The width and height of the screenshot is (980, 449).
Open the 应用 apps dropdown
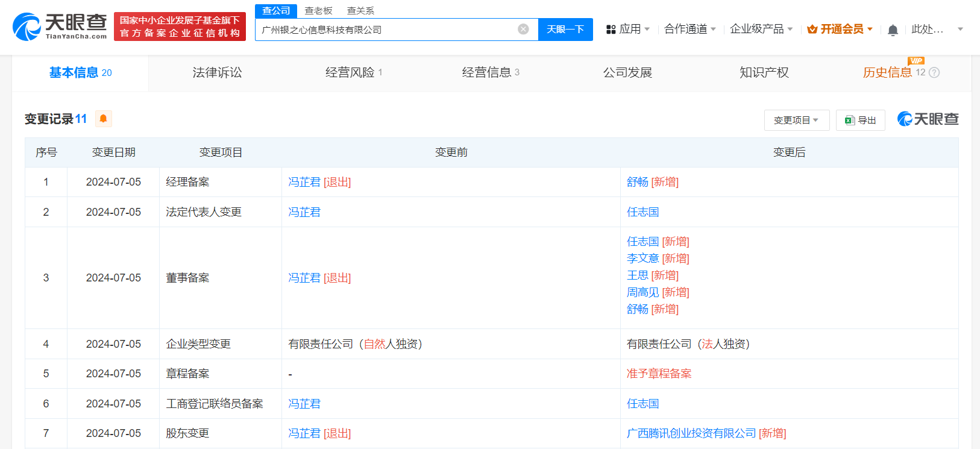(x=628, y=30)
